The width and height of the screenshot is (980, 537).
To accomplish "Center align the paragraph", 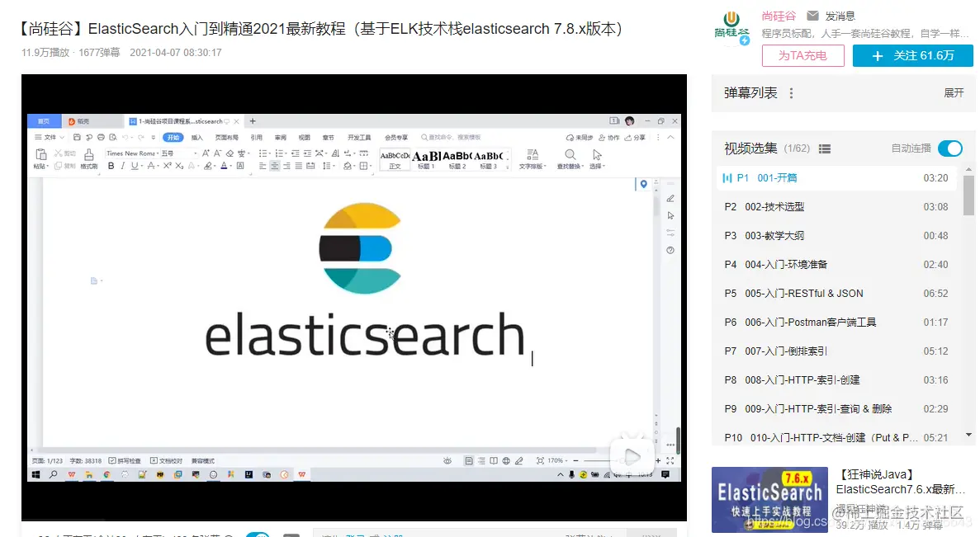I will tap(274, 166).
